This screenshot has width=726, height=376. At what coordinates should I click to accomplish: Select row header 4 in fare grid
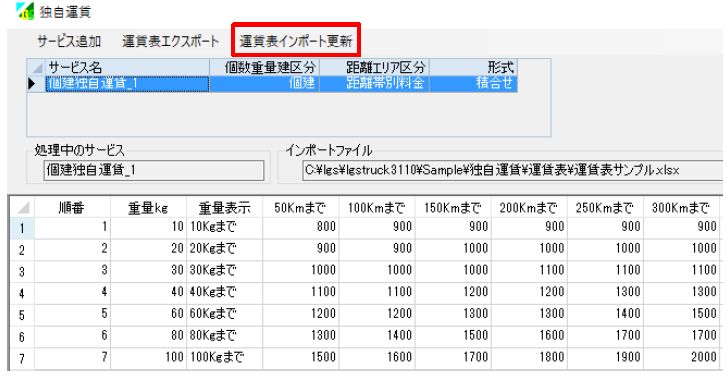[22, 294]
